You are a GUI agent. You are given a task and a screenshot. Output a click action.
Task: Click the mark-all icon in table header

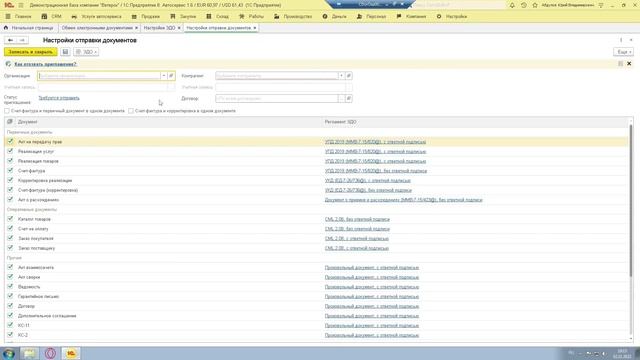pos(10,122)
